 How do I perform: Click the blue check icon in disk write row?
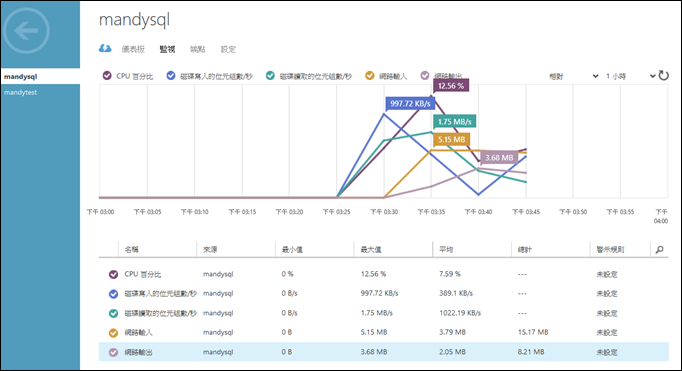[113, 294]
